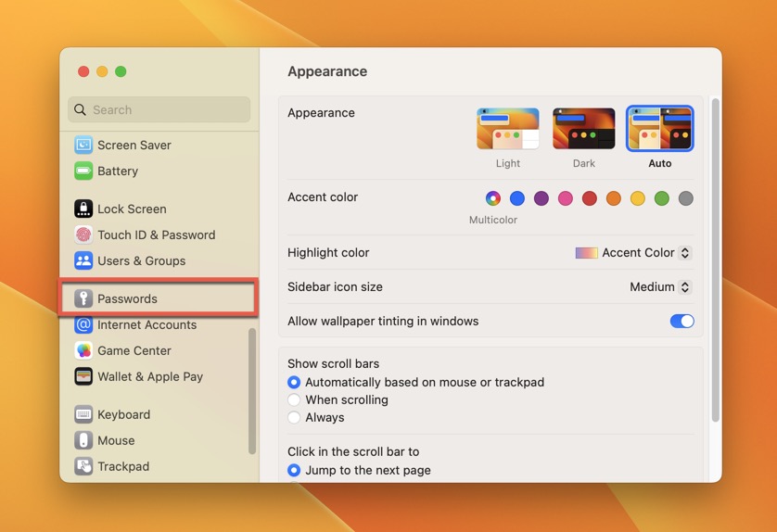Click the Touch ID fingerprint icon
This screenshot has height=532, width=777.
(83, 234)
